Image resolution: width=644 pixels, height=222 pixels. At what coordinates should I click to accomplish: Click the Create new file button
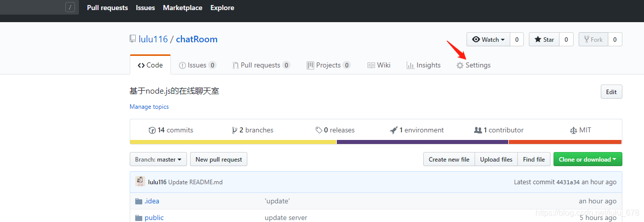(x=449, y=160)
